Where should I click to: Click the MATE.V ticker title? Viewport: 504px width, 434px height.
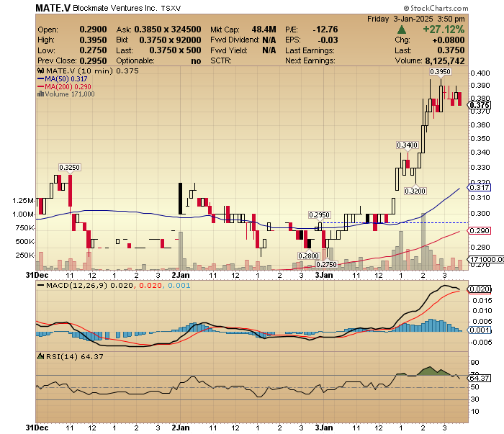pyautogui.click(x=53, y=8)
